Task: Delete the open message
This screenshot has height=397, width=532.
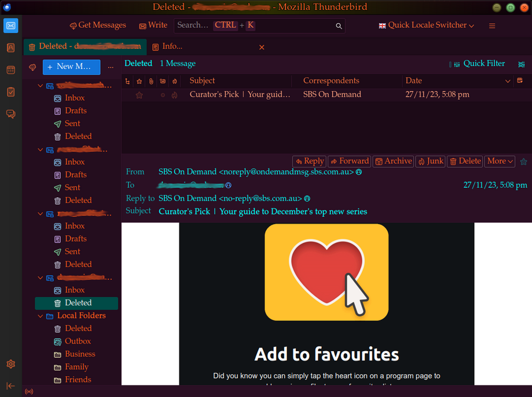Action: point(465,161)
